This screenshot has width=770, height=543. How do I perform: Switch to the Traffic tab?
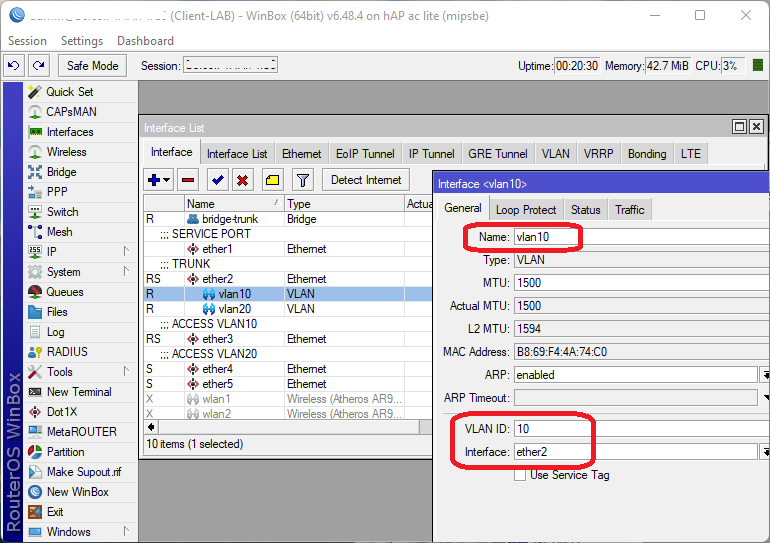click(630, 210)
